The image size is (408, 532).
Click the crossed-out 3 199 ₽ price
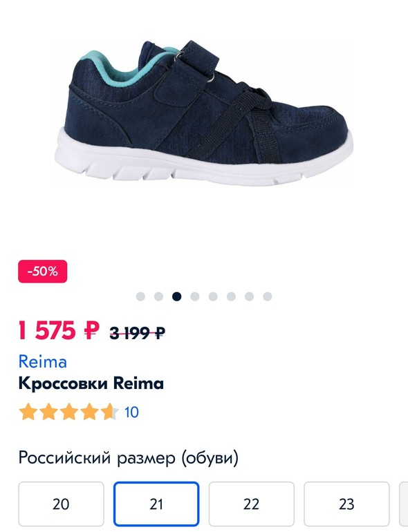point(137,333)
